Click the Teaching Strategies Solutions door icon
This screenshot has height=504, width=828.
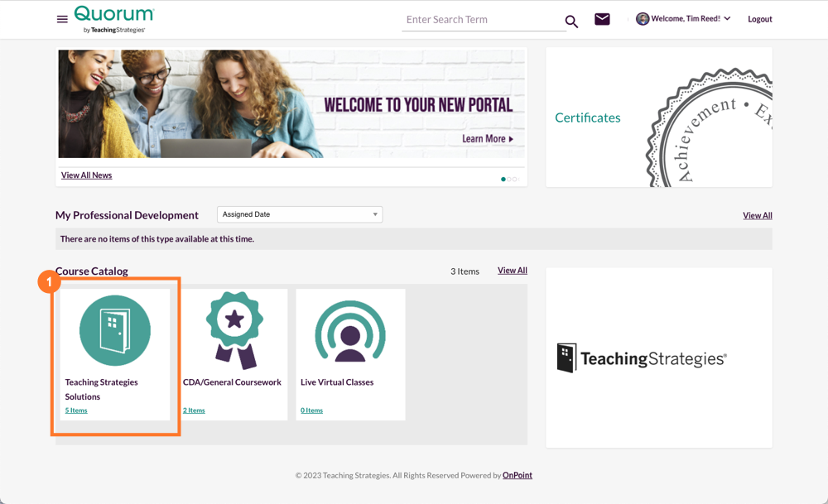click(x=116, y=329)
